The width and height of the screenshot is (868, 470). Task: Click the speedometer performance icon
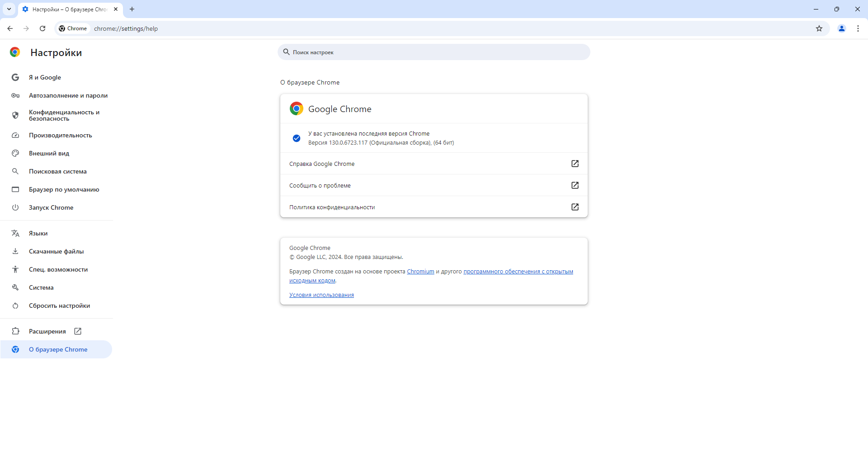15,135
